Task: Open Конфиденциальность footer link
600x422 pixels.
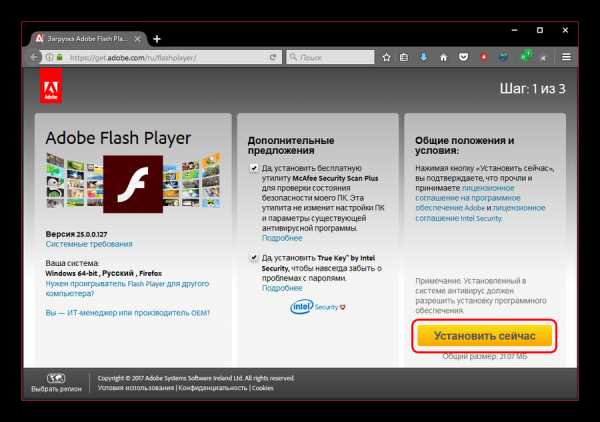Action: click(213, 388)
